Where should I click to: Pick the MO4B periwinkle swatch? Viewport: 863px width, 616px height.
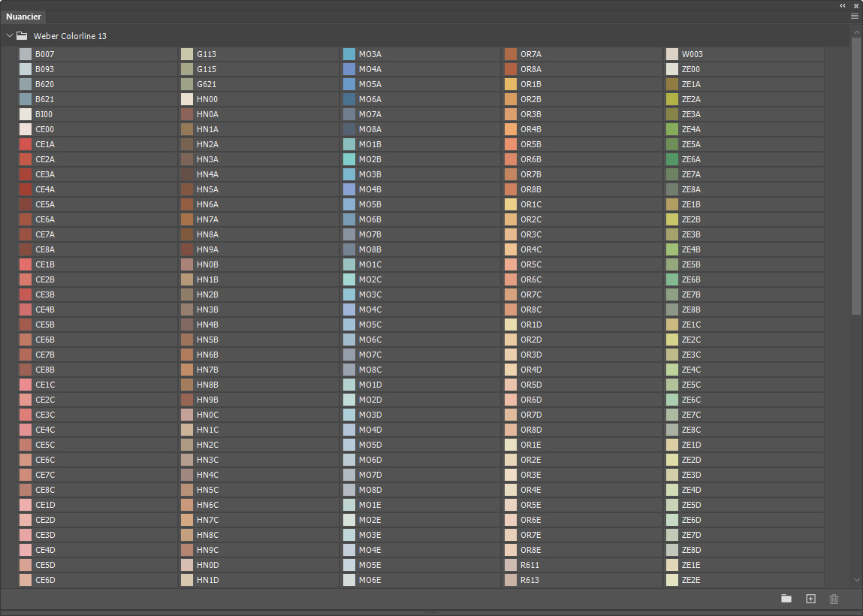[x=421, y=189]
